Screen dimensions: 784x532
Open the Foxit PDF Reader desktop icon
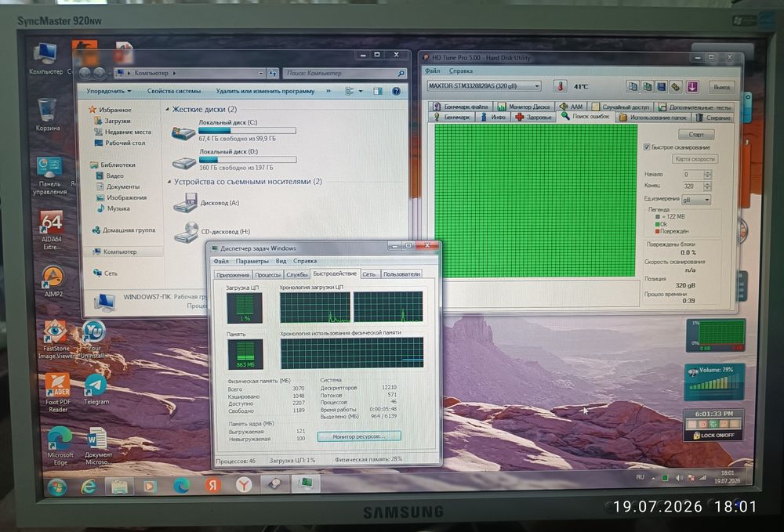[58, 393]
